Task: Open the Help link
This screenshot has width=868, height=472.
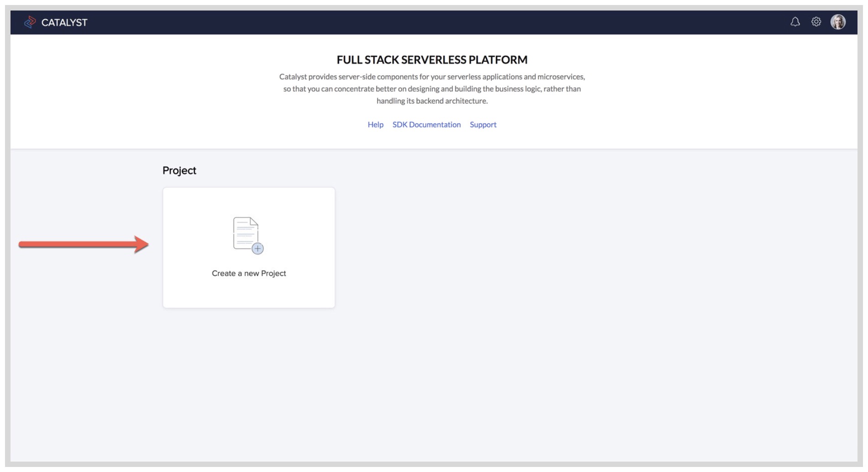Action: (x=375, y=125)
